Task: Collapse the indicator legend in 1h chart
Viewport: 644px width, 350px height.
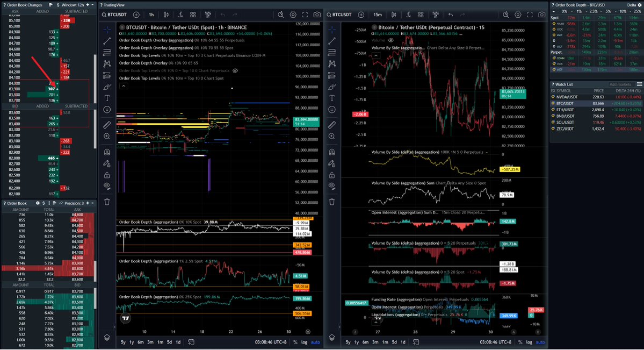Action: point(124,86)
